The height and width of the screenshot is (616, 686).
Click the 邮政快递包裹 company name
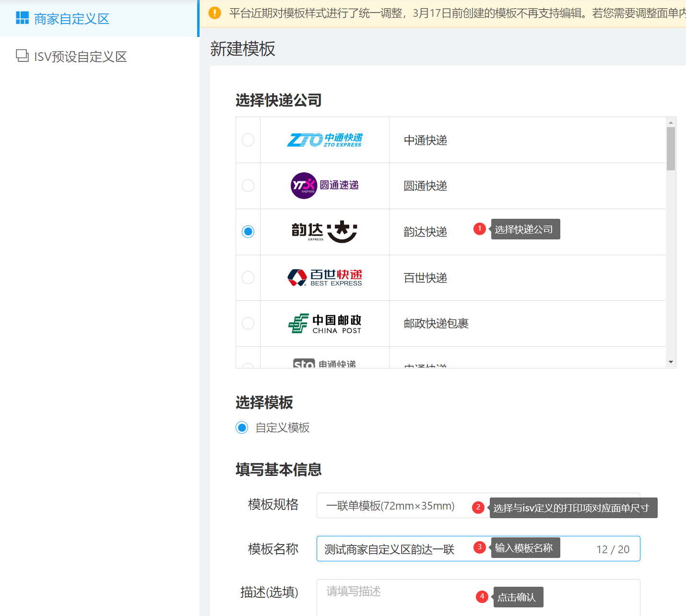pos(436,323)
